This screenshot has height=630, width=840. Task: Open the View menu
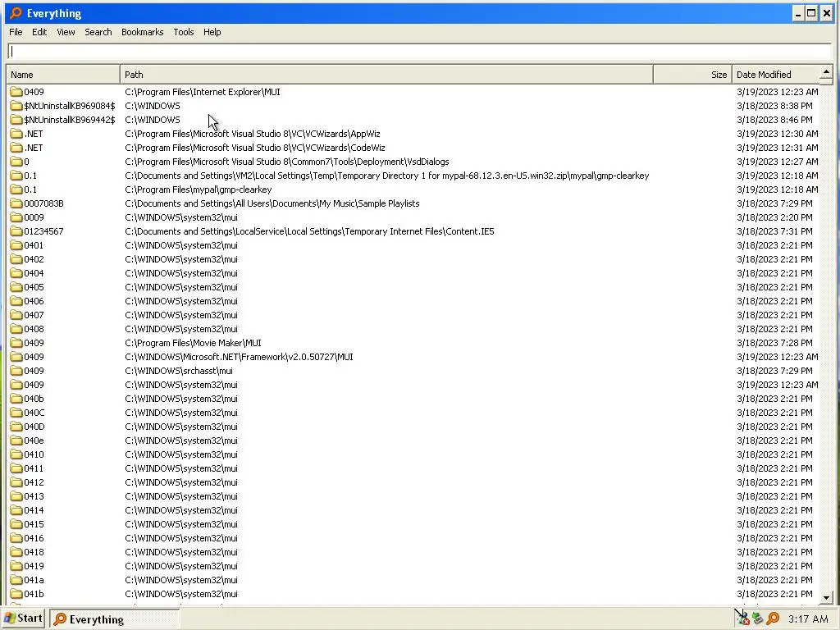tap(66, 32)
